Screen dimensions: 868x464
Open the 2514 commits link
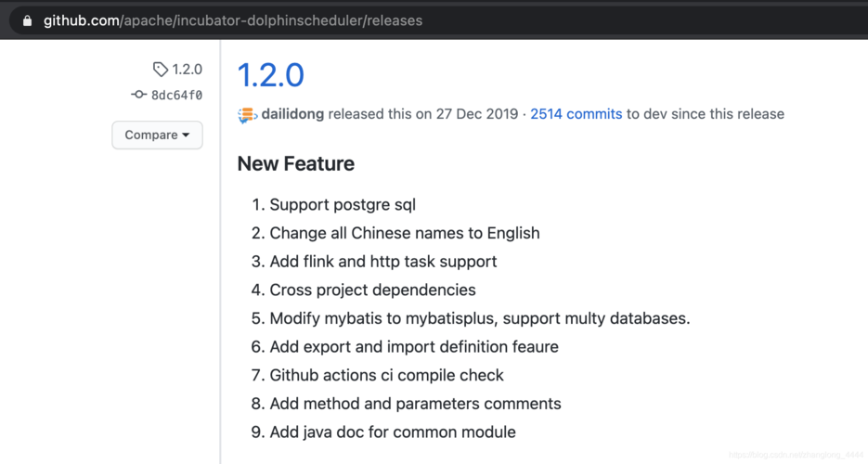click(577, 114)
